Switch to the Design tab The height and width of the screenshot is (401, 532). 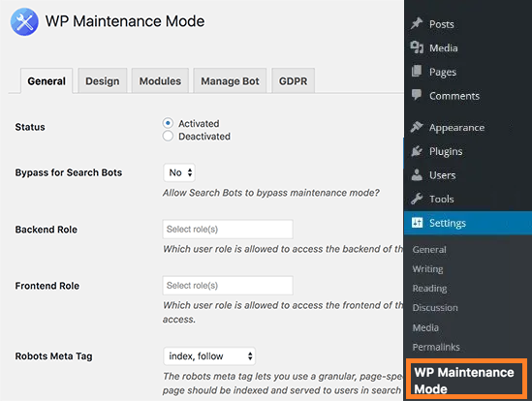pyautogui.click(x=103, y=80)
